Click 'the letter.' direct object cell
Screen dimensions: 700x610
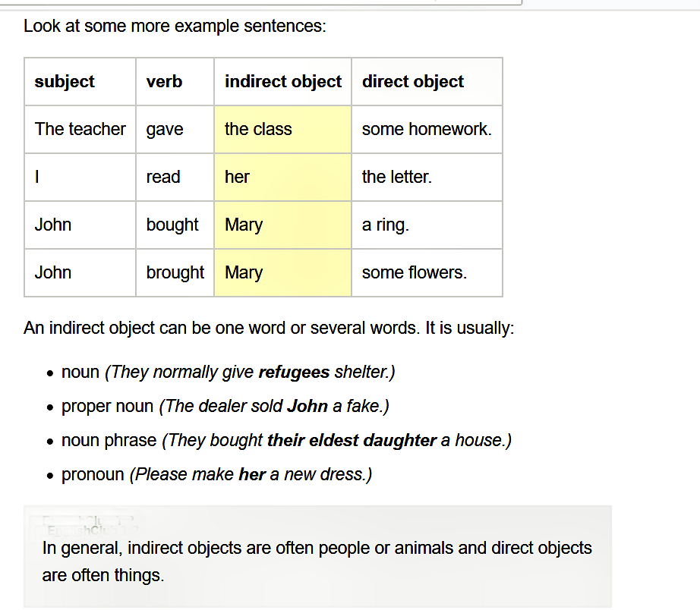point(427,177)
